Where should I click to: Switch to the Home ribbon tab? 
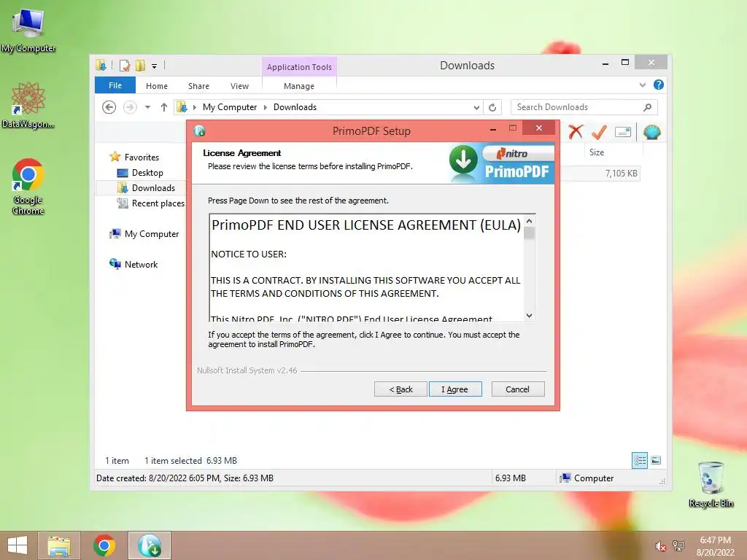(x=157, y=86)
